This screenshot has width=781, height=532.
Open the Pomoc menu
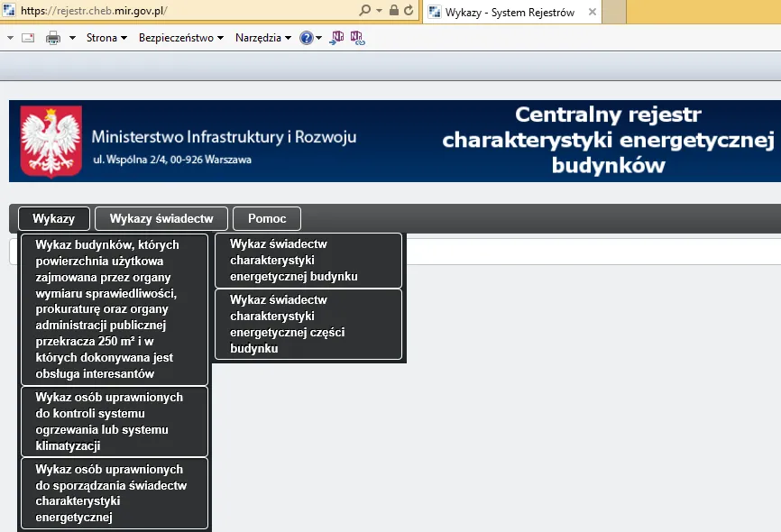pos(266,218)
